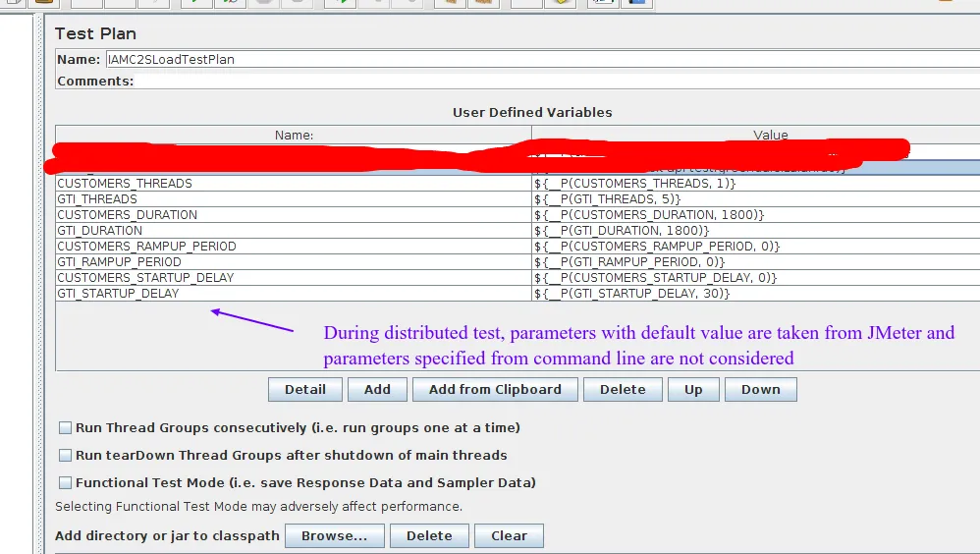Viewport: 980px width, 554px height.
Task: Move the variable Down
Action: tap(761, 390)
